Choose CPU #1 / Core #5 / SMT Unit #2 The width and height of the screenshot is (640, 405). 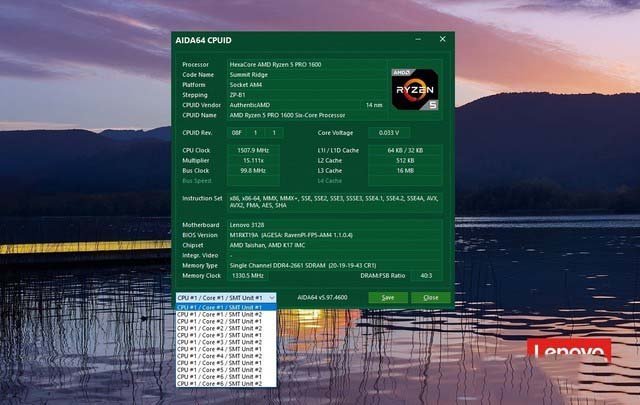pyautogui.click(x=226, y=370)
